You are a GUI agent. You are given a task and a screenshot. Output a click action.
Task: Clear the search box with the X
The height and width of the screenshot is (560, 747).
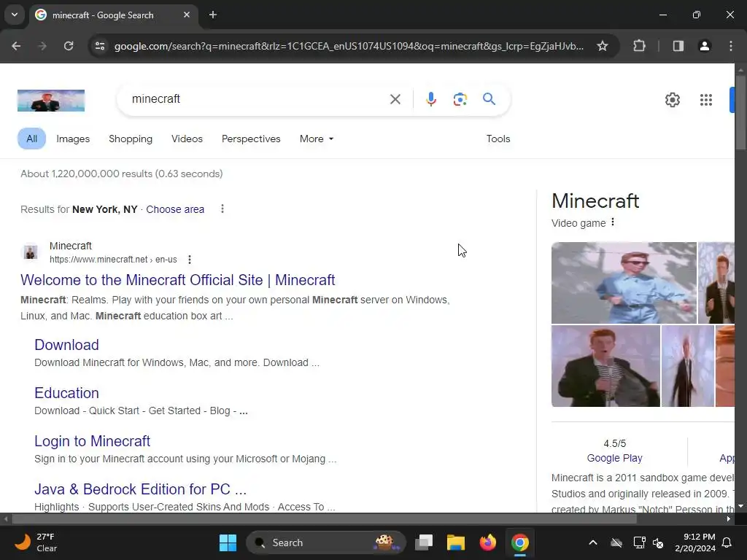pos(395,99)
